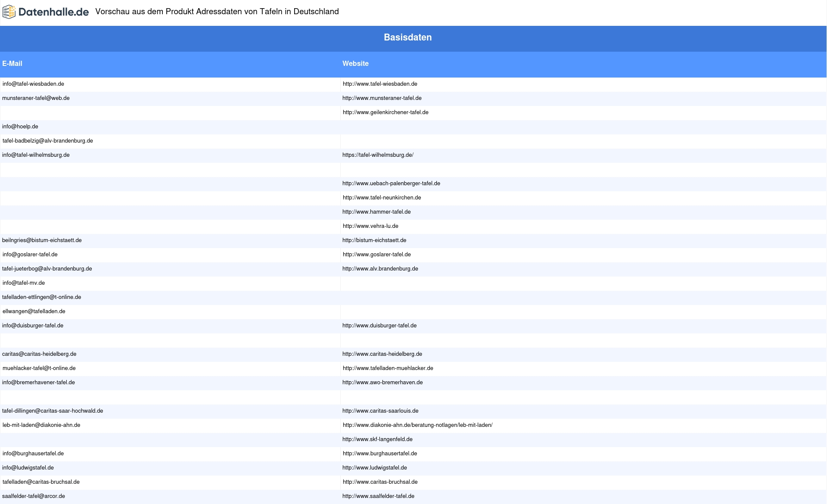Select email info@tafel-wiesbaden.de
827x504 pixels.
pyautogui.click(x=33, y=84)
